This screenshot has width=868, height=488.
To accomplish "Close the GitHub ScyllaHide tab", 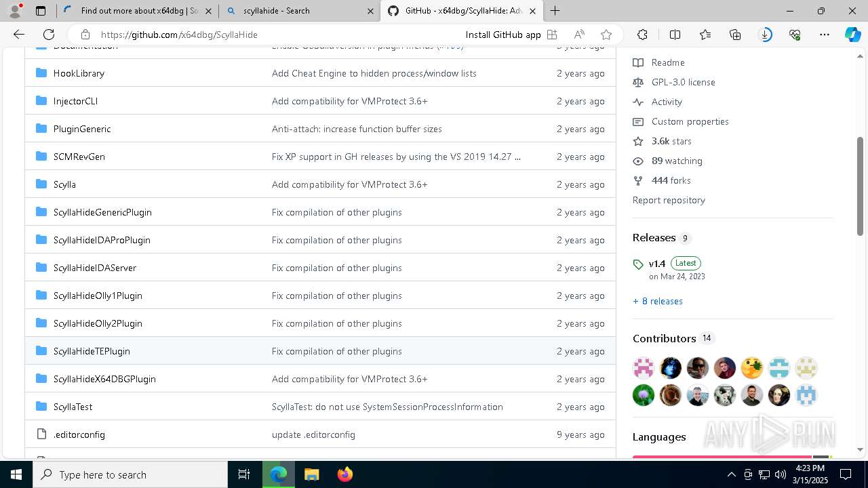I will click(533, 11).
